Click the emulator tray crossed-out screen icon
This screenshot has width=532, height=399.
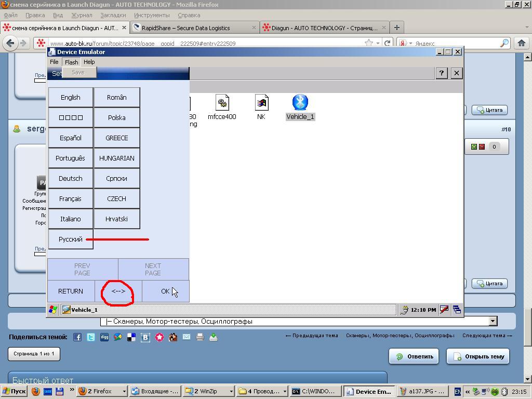(444, 310)
